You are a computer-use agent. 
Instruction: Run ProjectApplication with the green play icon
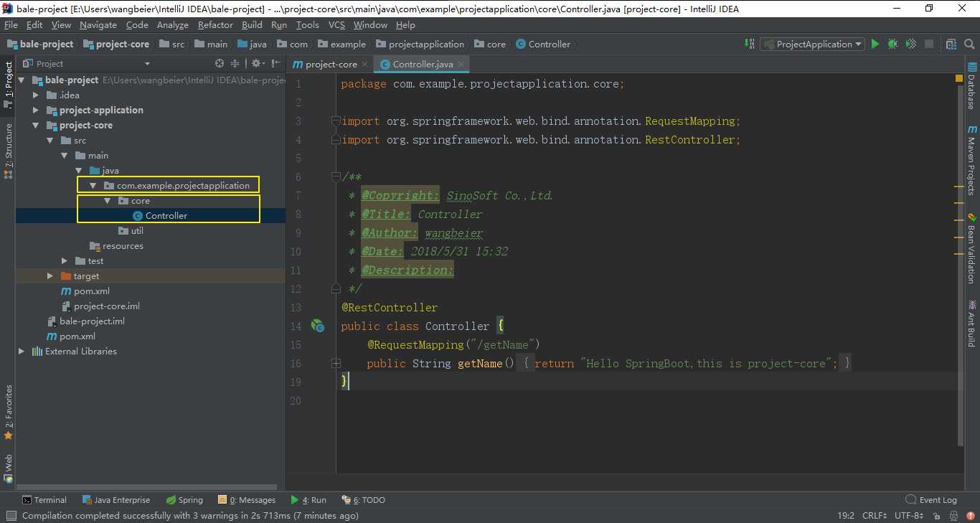click(x=875, y=44)
